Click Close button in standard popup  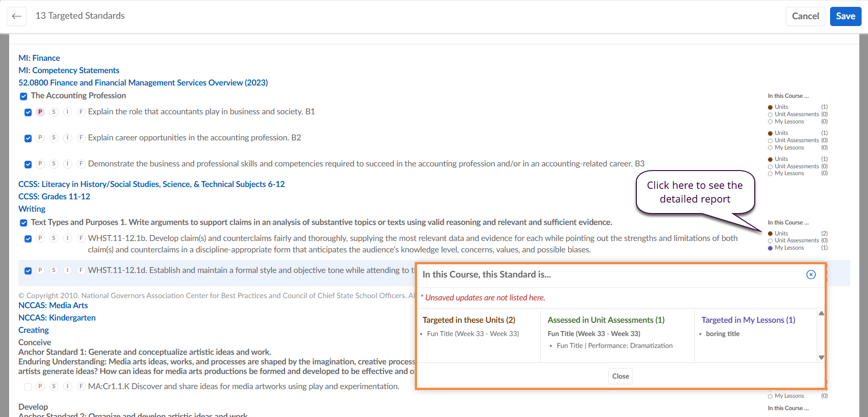click(620, 376)
